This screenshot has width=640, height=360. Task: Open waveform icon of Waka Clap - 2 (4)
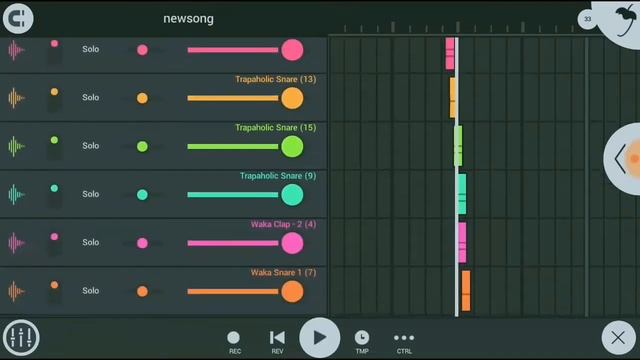pos(16,243)
